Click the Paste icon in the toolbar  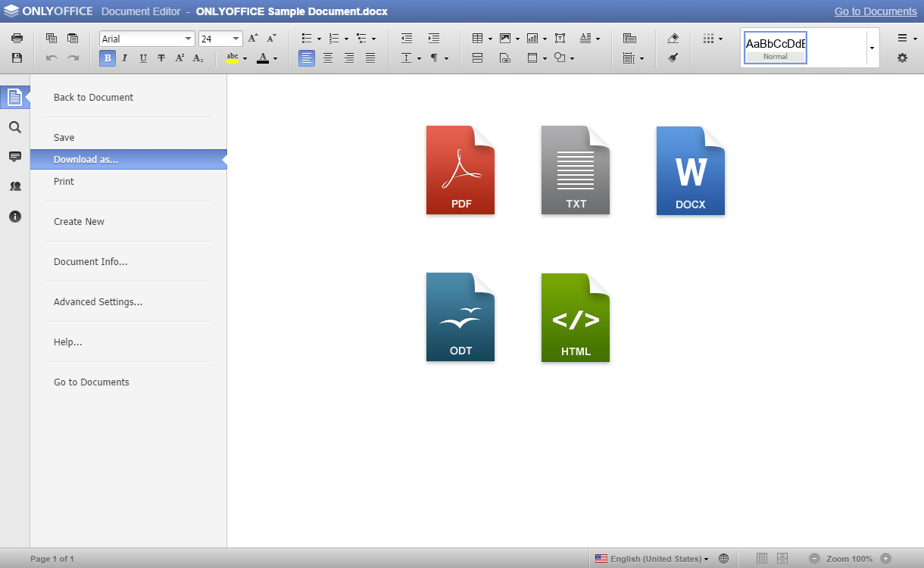pos(73,38)
